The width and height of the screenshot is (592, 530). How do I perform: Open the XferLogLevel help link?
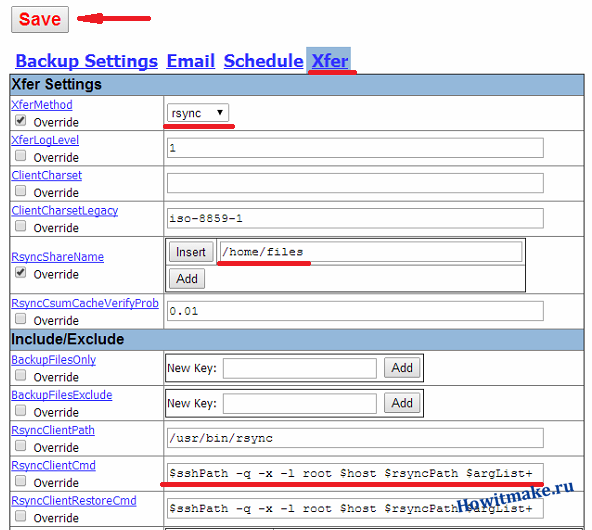(45, 140)
